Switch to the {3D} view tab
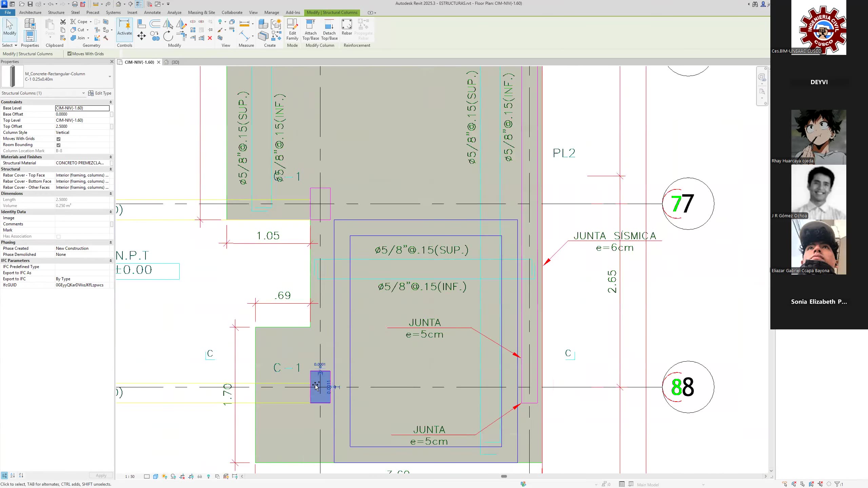This screenshot has height=488, width=868. (x=175, y=62)
